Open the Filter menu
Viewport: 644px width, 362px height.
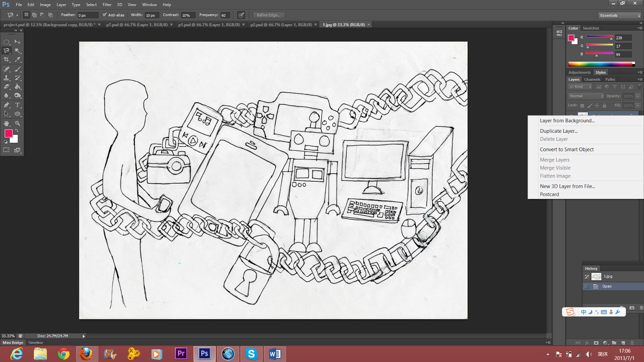(107, 4)
